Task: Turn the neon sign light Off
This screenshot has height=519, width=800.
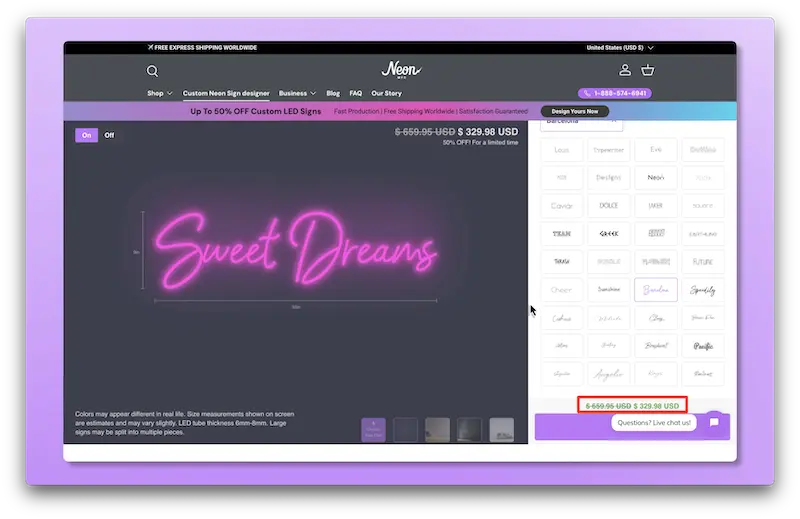Action: [109, 135]
